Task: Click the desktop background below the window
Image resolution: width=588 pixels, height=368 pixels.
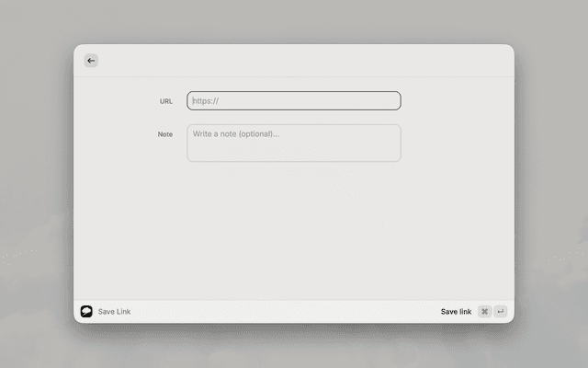Action: coord(294,347)
